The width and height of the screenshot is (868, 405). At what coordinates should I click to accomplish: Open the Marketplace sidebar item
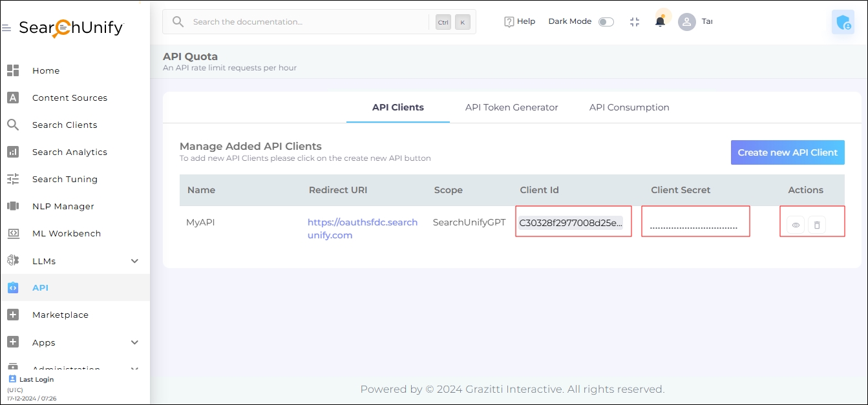(x=60, y=315)
